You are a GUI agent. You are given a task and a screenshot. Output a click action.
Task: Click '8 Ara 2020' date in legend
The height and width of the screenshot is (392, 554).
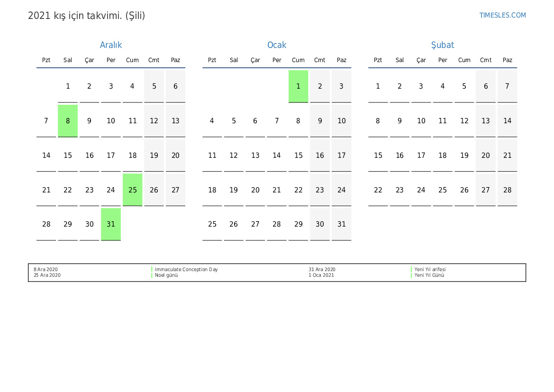tap(45, 269)
